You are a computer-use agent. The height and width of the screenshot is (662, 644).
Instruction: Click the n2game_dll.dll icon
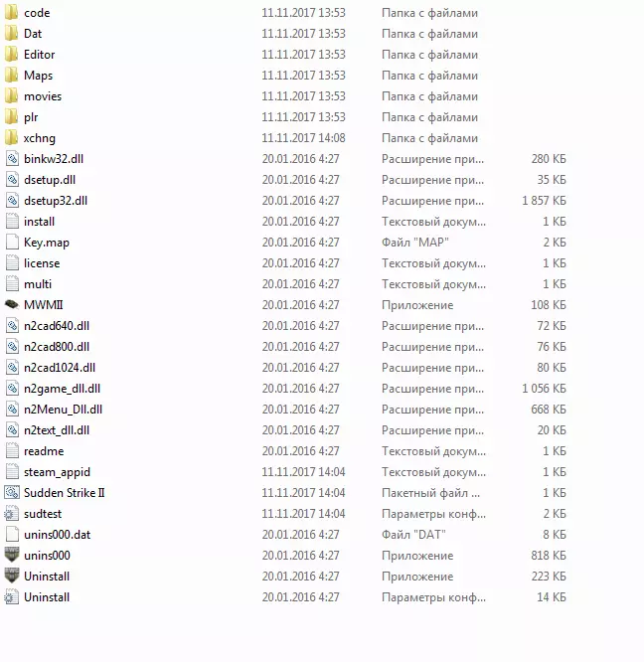12,388
